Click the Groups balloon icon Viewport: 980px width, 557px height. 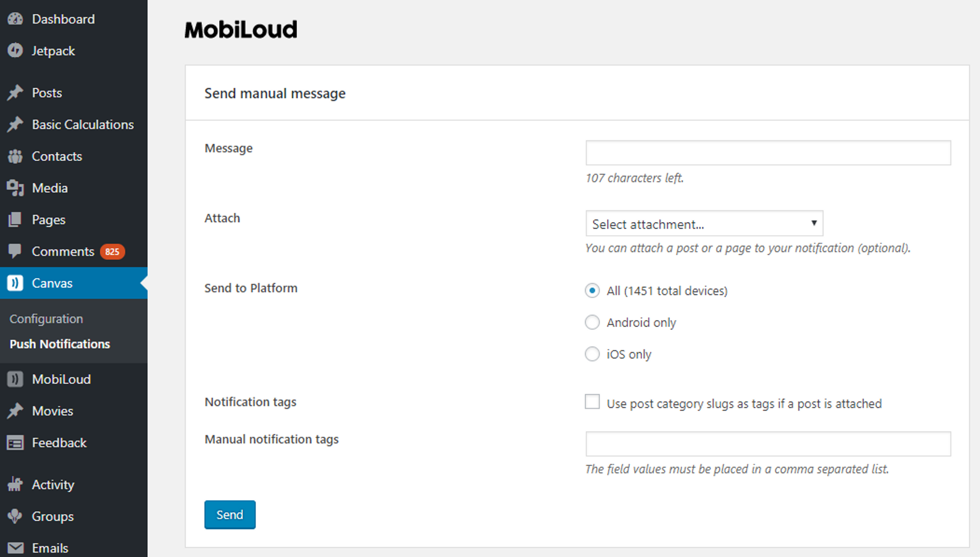click(x=15, y=516)
